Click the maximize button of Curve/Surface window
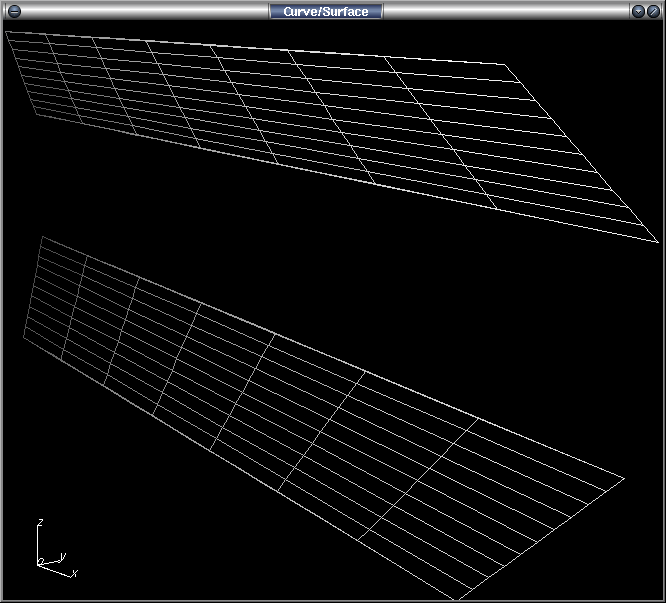The width and height of the screenshot is (666, 603). tap(653, 11)
